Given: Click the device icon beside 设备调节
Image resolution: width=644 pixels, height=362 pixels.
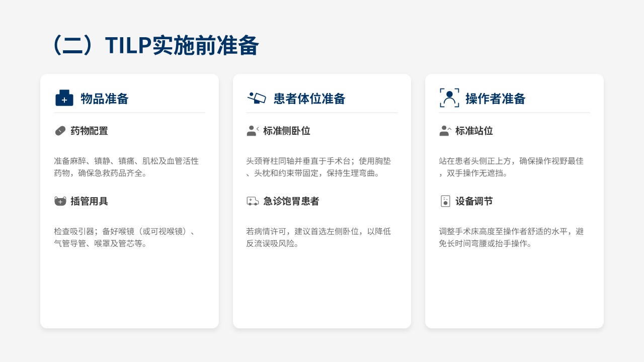Looking at the screenshot, I should [445, 201].
